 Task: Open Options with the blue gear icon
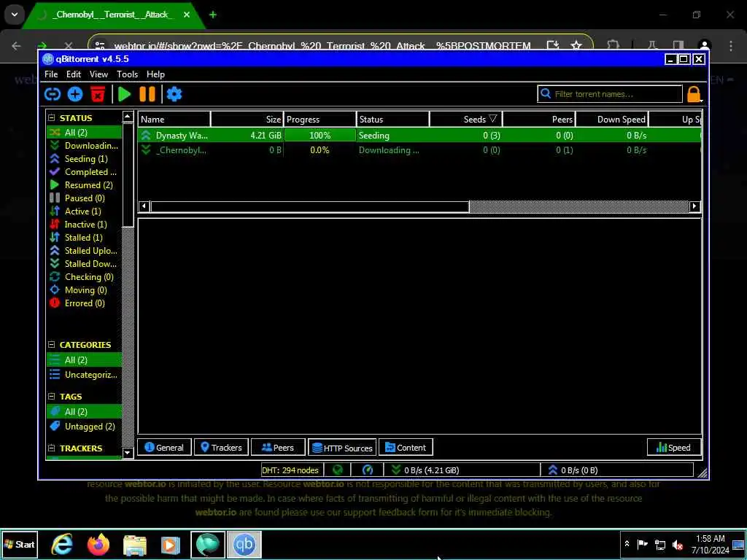[174, 94]
